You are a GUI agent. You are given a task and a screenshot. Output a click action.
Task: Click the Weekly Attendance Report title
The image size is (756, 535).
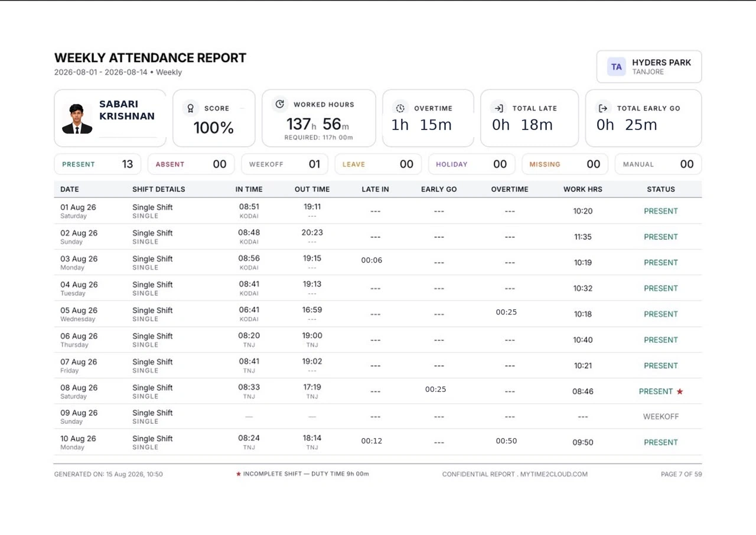pyautogui.click(x=151, y=58)
